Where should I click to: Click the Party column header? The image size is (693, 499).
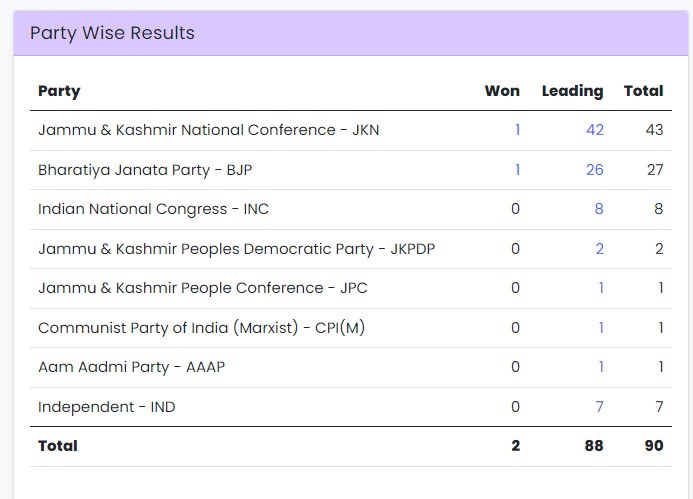(59, 91)
